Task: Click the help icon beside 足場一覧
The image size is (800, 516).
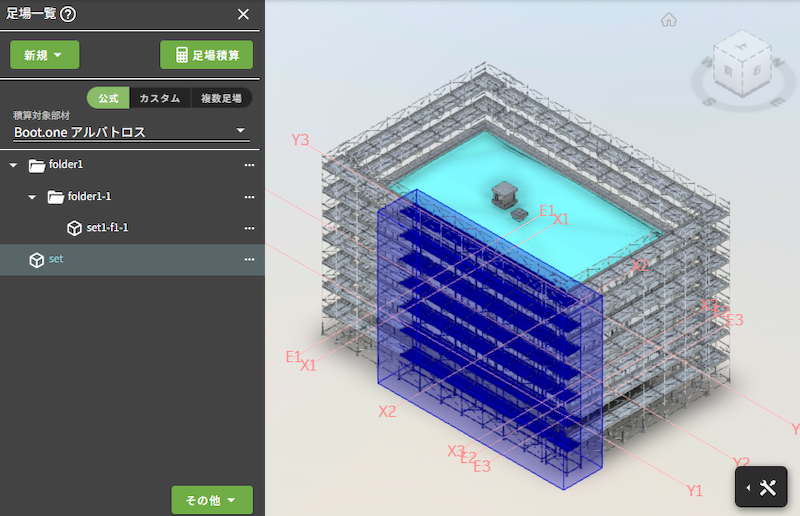Action: (68, 14)
